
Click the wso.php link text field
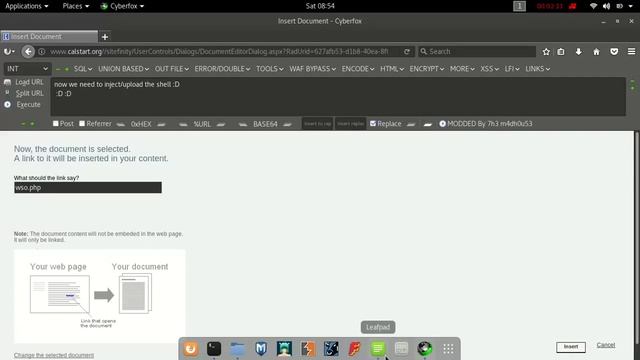click(88, 188)
